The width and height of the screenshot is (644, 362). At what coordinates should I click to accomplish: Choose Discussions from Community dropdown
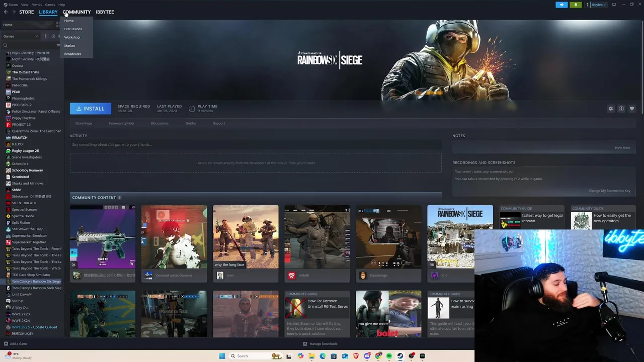(73, 29)
